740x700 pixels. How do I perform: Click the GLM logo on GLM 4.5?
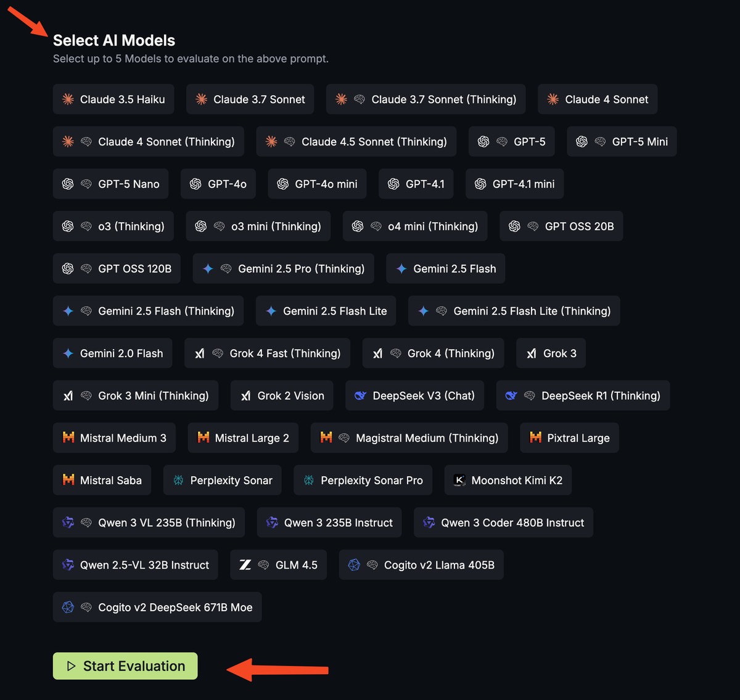(246, 564)
